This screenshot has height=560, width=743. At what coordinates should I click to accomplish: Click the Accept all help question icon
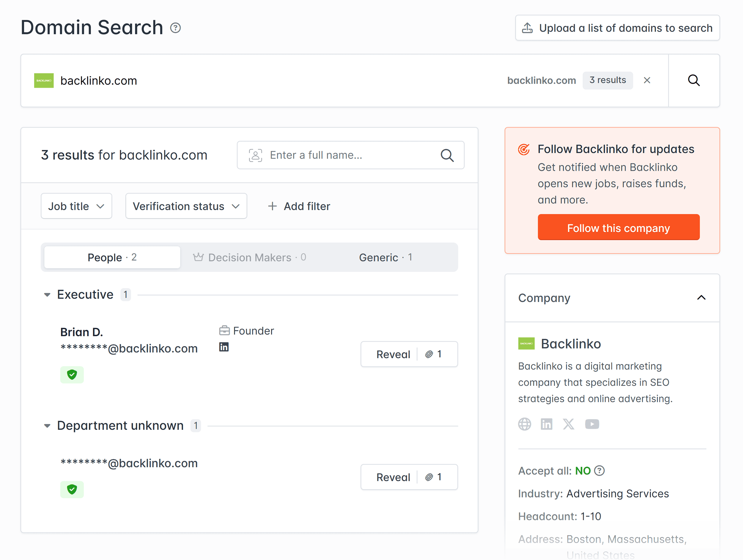tap(599, 471)
